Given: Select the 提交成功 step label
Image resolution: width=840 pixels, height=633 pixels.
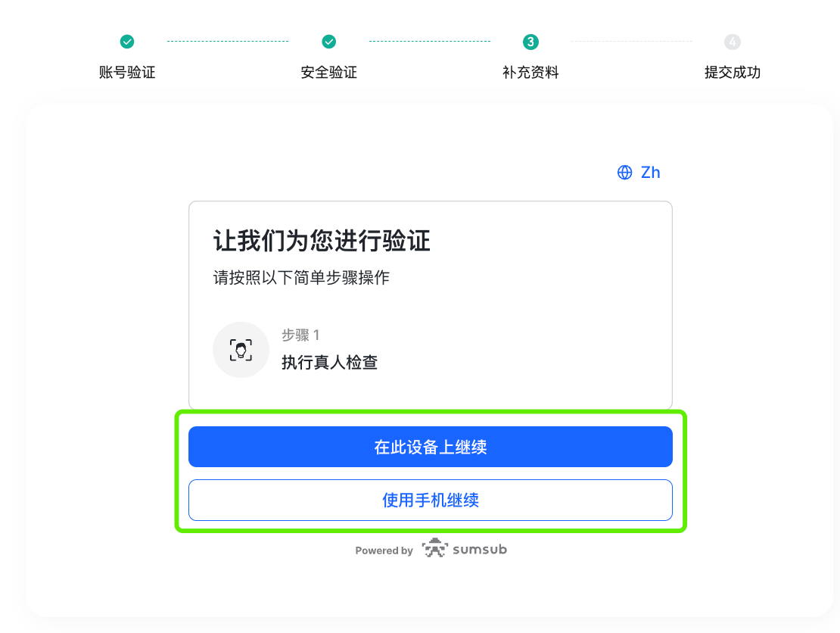Looking at the screenshot, I should 732,72.
